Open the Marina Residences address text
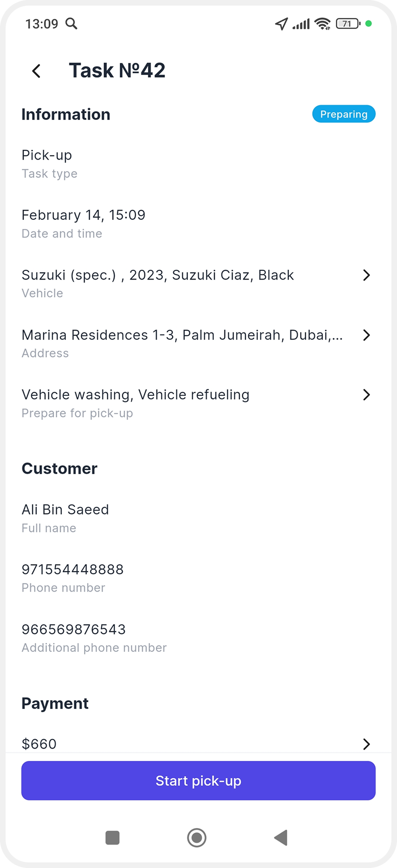 pyautogui.click(x=182, y=335)
